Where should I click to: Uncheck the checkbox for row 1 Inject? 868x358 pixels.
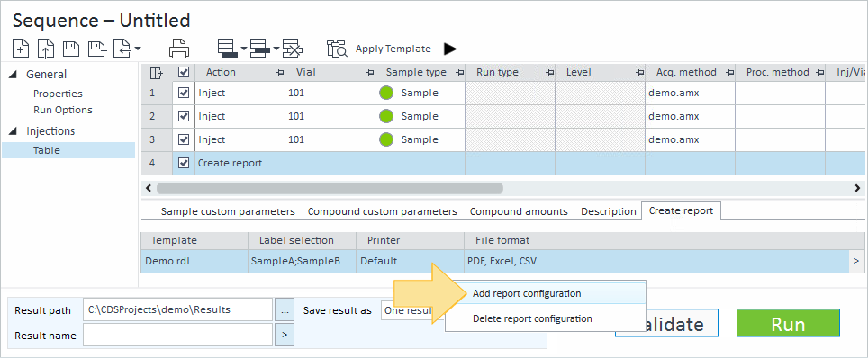point(183,93)
